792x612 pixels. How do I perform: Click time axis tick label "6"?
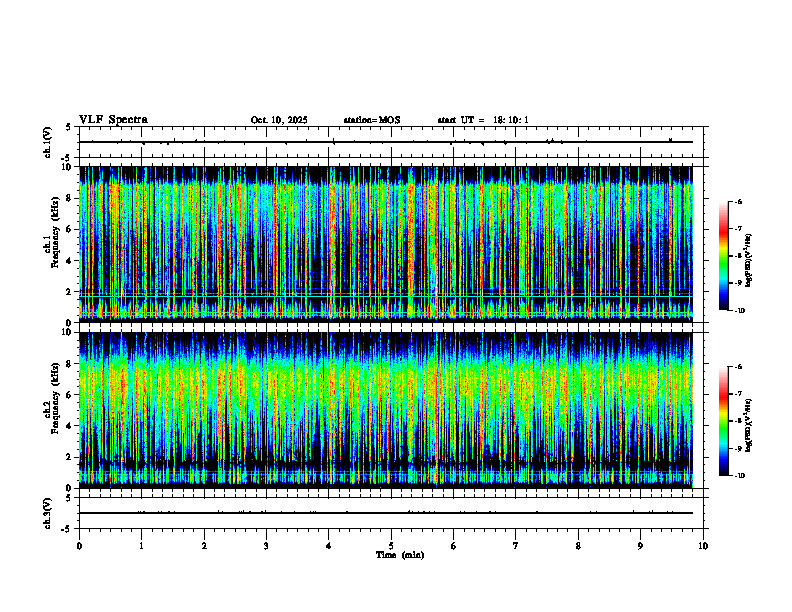tap(454, 546)
